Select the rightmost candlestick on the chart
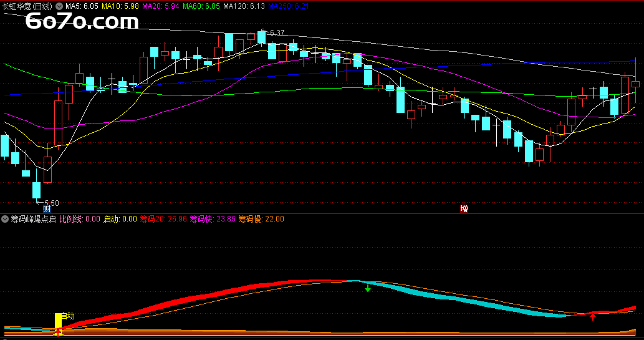This screenshot has height=340, width=644. tap(636, 80)
